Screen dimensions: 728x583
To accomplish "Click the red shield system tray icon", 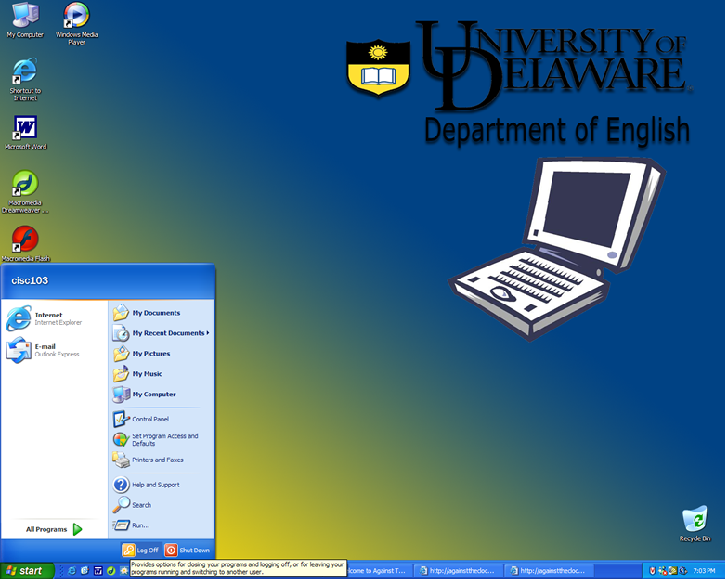I will tap(652, 571).
